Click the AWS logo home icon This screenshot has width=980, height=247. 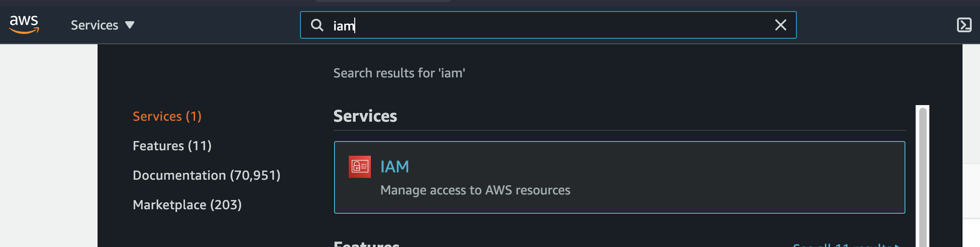pyautogui.click(x=24, y=24)
